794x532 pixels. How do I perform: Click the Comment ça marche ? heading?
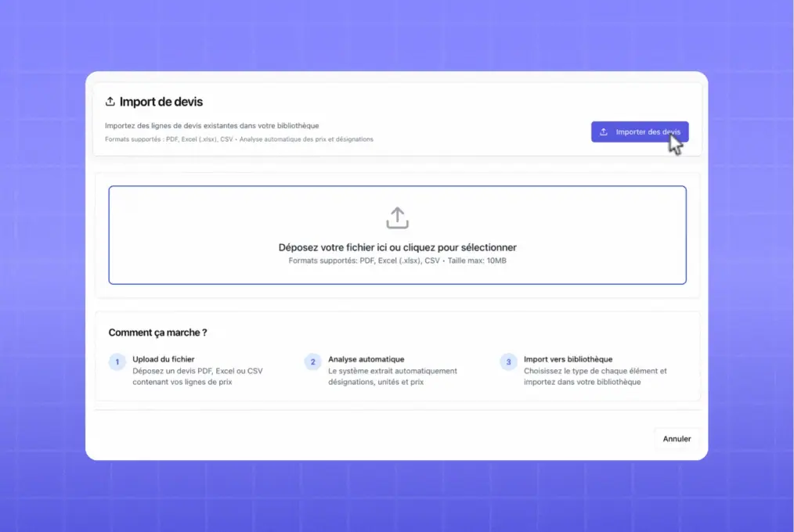[157, 332]
